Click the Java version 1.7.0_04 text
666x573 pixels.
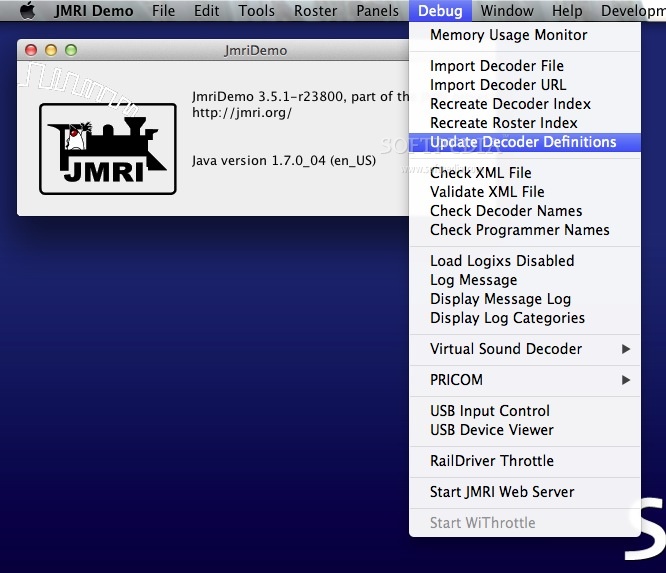pyautogui.click(x=284, y=161)
